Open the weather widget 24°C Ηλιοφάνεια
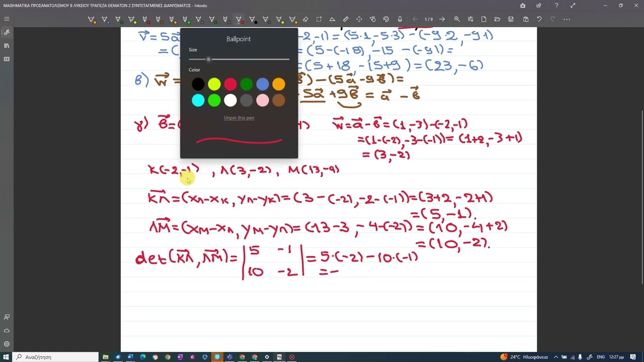The image size is (644, 362). (524, 357)
